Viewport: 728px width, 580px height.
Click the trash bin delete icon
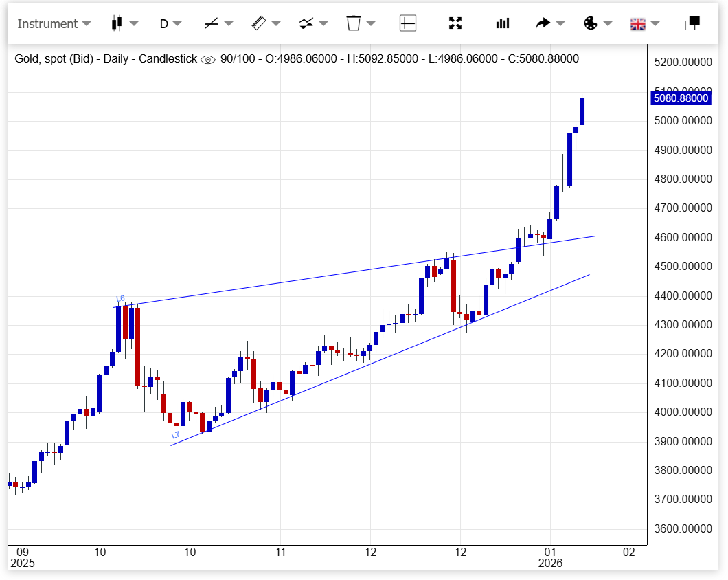click(x=354, y=23)
